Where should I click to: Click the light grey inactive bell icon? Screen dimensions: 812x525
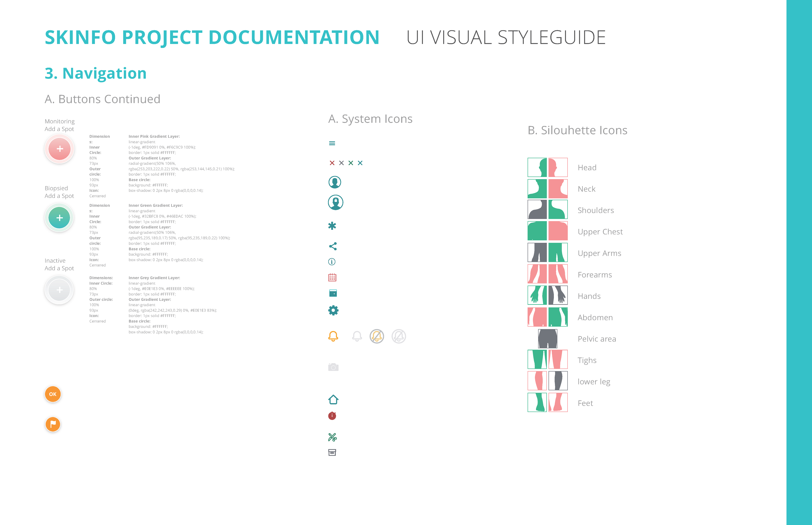(x=357, y=336)
